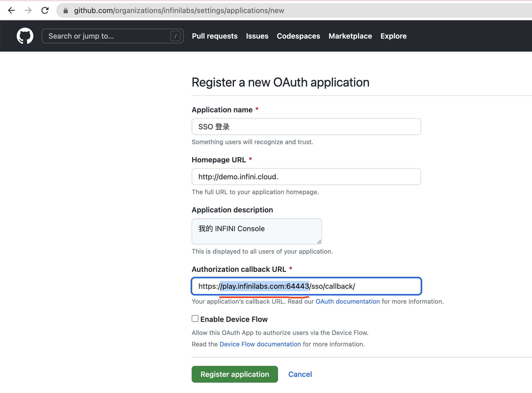Open the Explore section

(393, 36)
